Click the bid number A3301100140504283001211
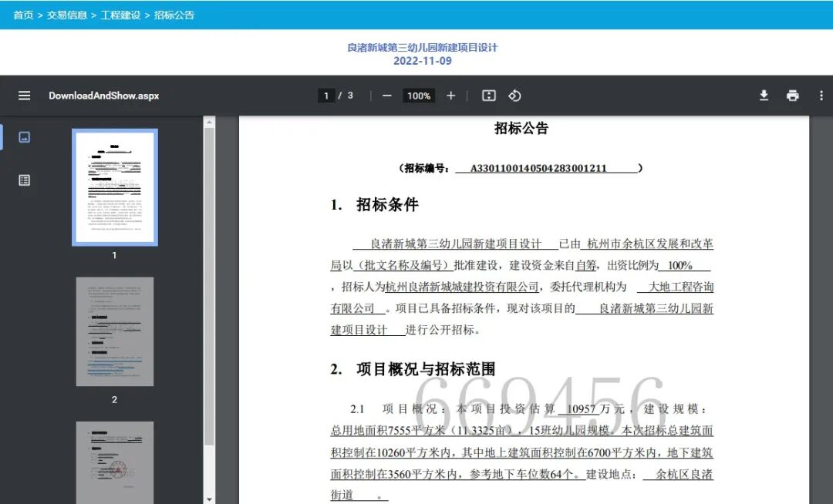This screenshot has height=504, width=833. [x=538, y=168]
